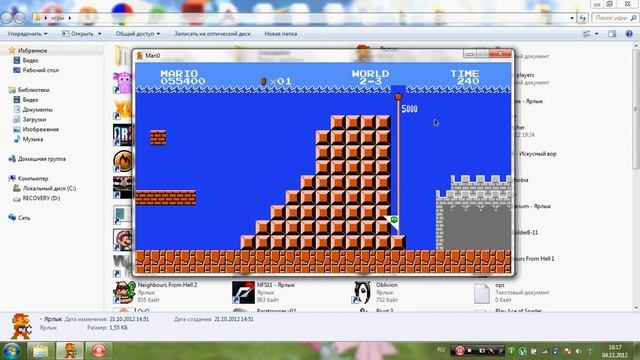The height and width of the screenshot is (360, 640).
Task: Select Локальный диск (C:)
Action: pos(49,188)
